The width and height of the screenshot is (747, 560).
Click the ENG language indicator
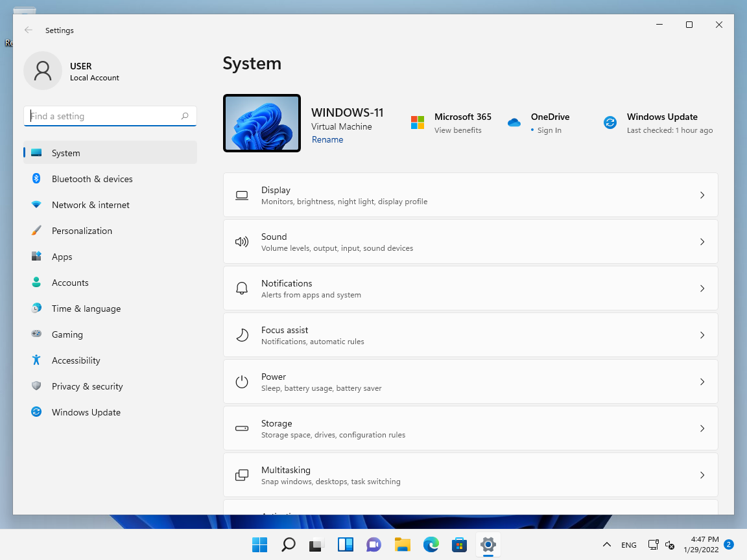coord(629,545)
